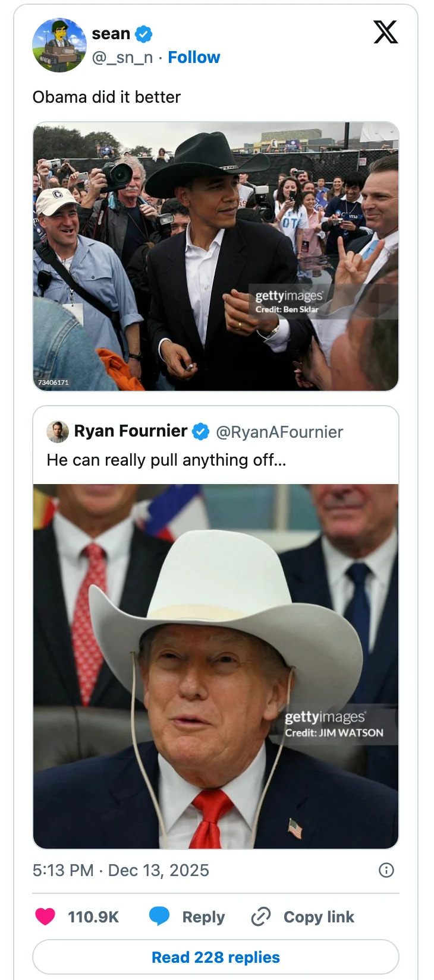Open the photo credited to Jim Watson
Screen dimensions: 434x980
(x=215, y=666)
